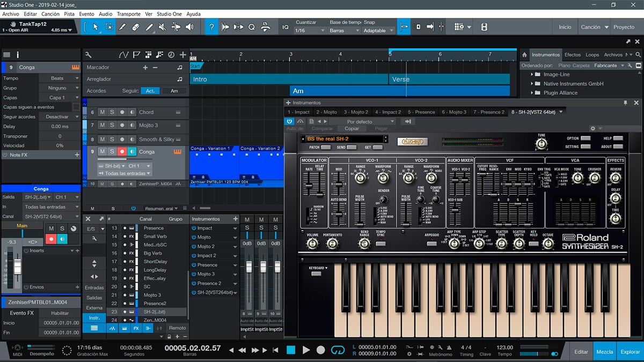
Task: Pin the Instrumentos plugin window
Action: [x=625, y=102]
